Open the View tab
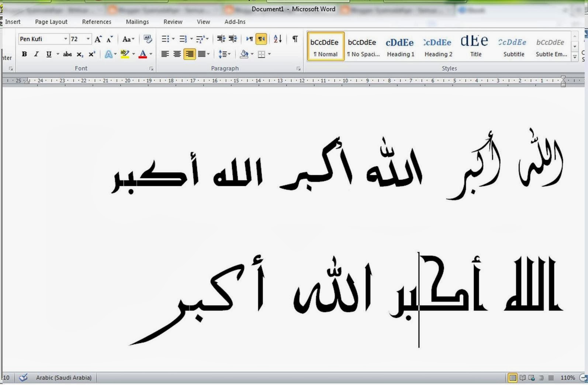This screenshot has height=385, width=588. click(203, 22)
